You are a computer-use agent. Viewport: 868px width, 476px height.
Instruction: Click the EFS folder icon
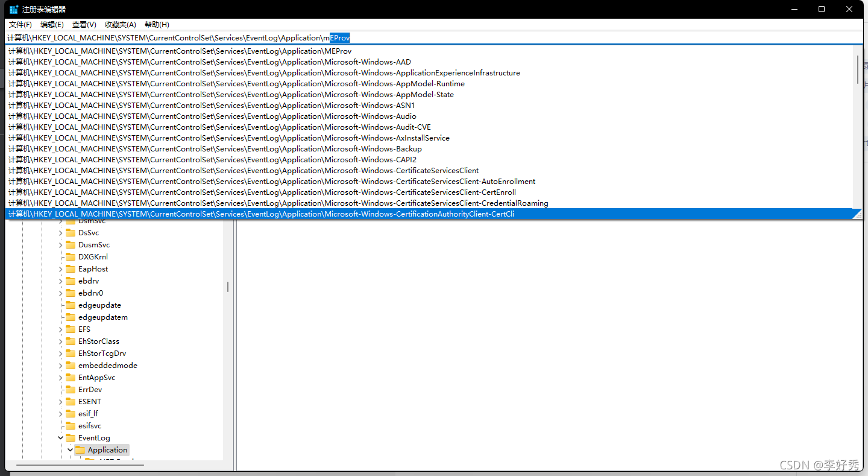tap(71, 329)
